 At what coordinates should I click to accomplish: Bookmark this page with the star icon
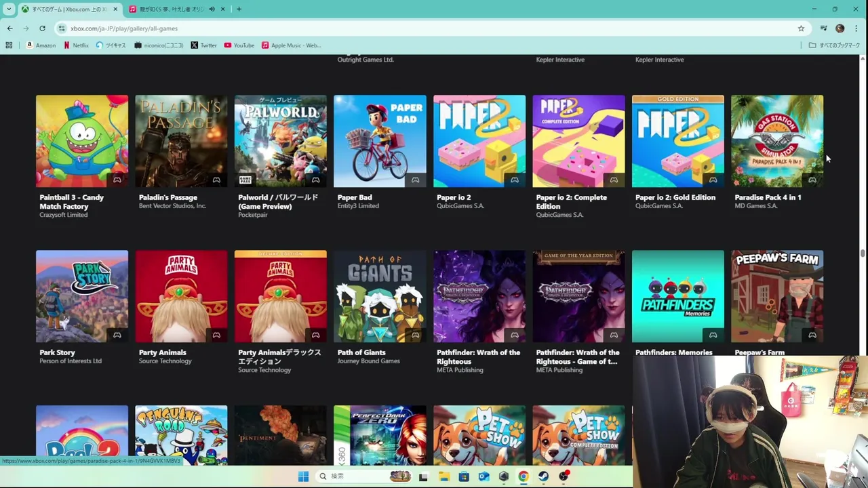pyautogui.click(x=801, y=28)
